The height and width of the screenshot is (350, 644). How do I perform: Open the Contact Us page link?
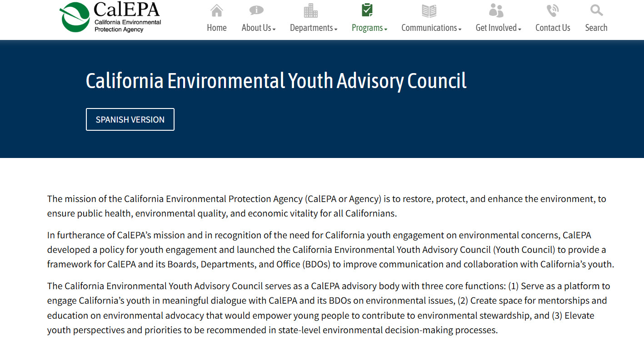[x=553, y=28]
